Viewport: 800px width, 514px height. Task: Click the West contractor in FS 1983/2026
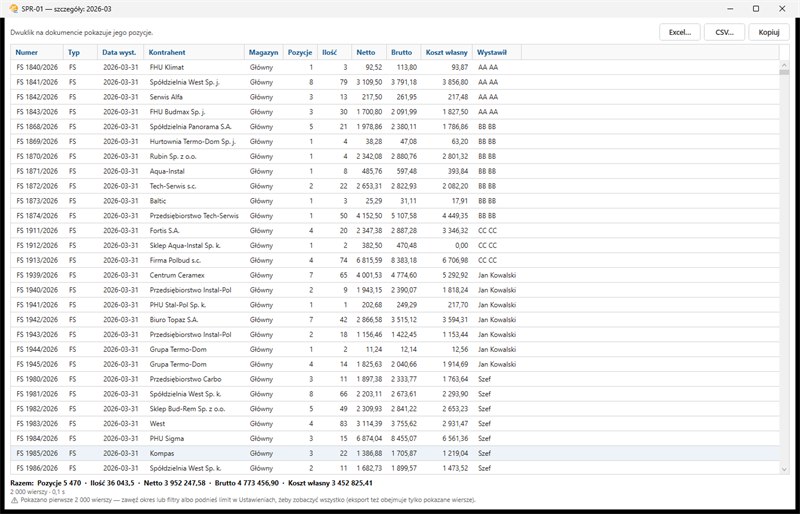point(157,423)
